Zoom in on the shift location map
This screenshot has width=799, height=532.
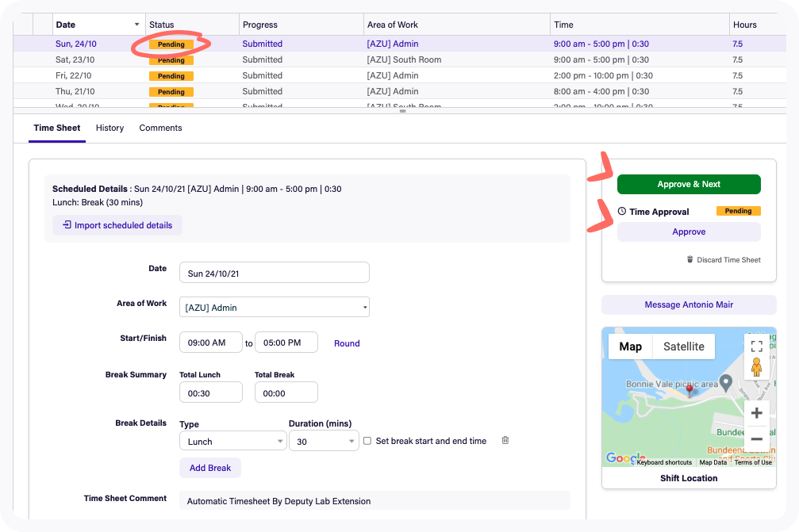click(x=757, y=413)
